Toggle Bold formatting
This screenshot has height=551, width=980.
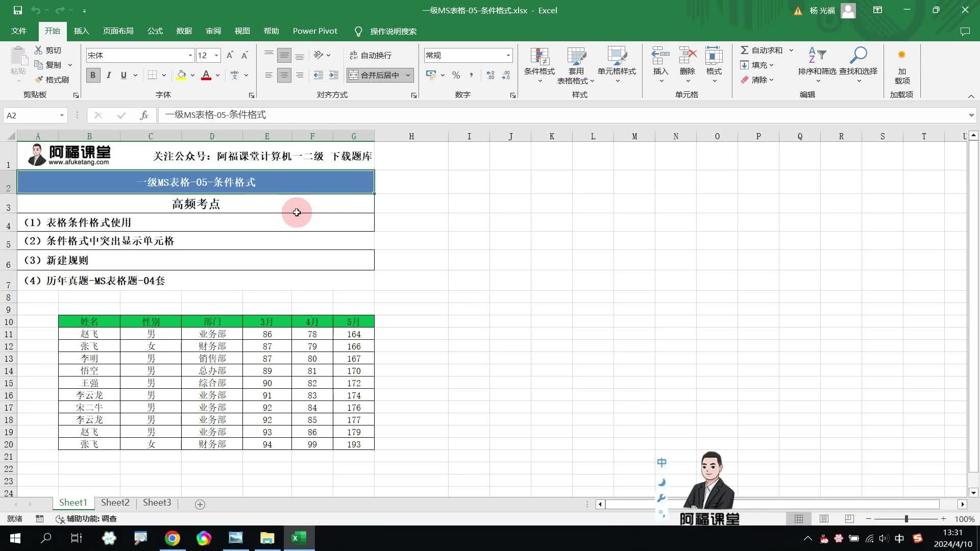93,75
